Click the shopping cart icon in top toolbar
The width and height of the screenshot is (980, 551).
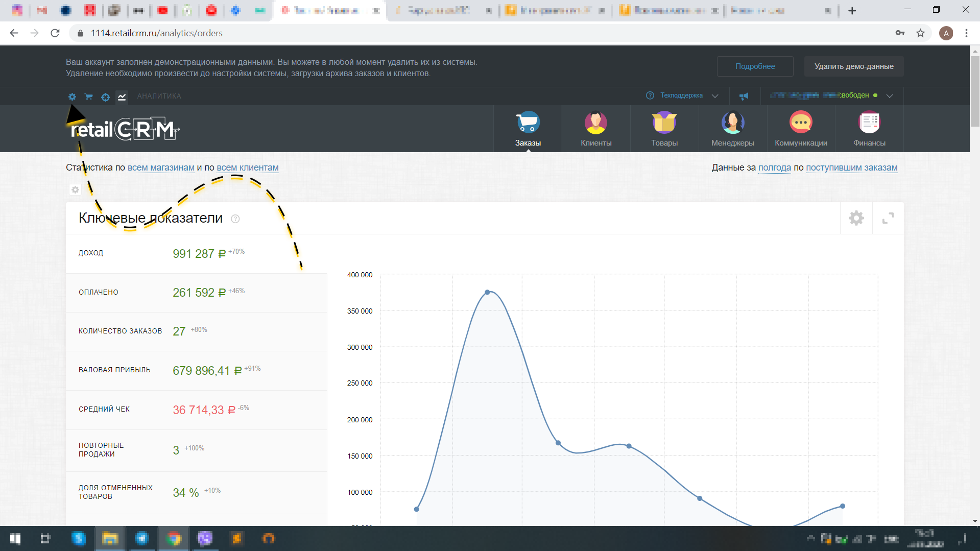[x=89, y=97]
